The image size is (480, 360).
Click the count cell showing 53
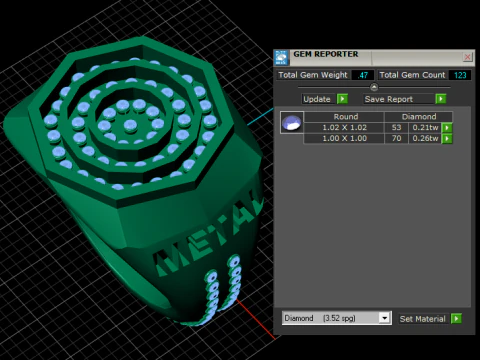(396, 128)
